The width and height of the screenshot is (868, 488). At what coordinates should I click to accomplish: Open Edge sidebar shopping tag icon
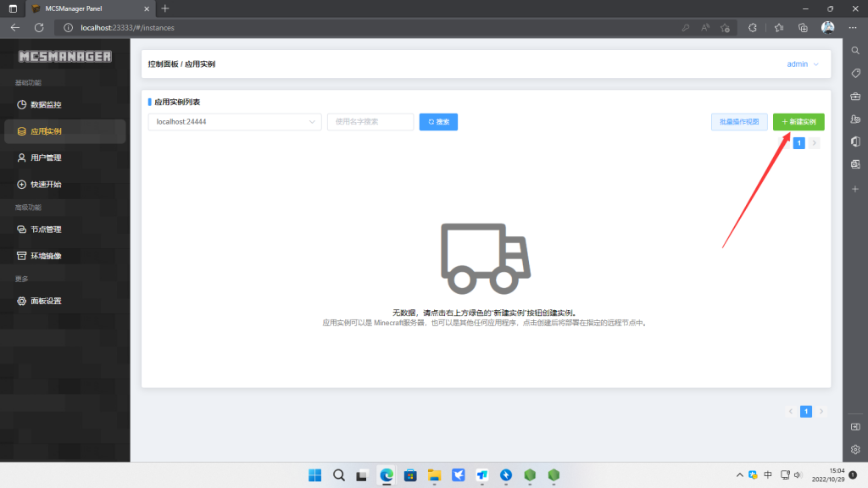tap(855, 73)
